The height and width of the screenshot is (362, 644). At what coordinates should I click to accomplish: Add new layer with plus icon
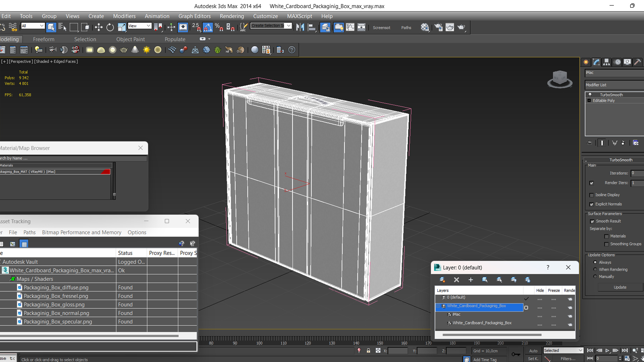[471, 280]
